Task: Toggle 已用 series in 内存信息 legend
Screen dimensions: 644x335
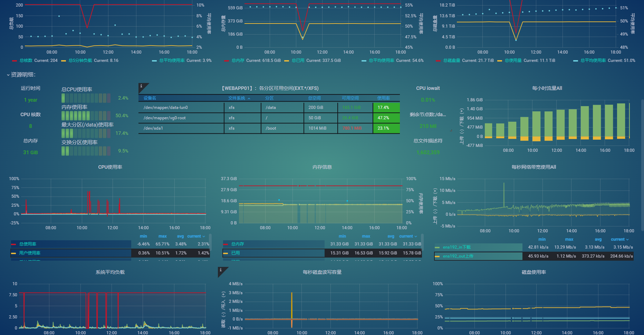Action: 236,253
